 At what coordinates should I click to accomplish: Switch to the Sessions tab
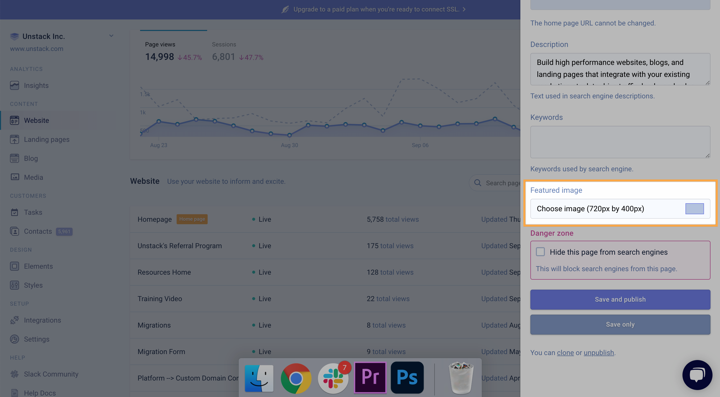[224, 45]
